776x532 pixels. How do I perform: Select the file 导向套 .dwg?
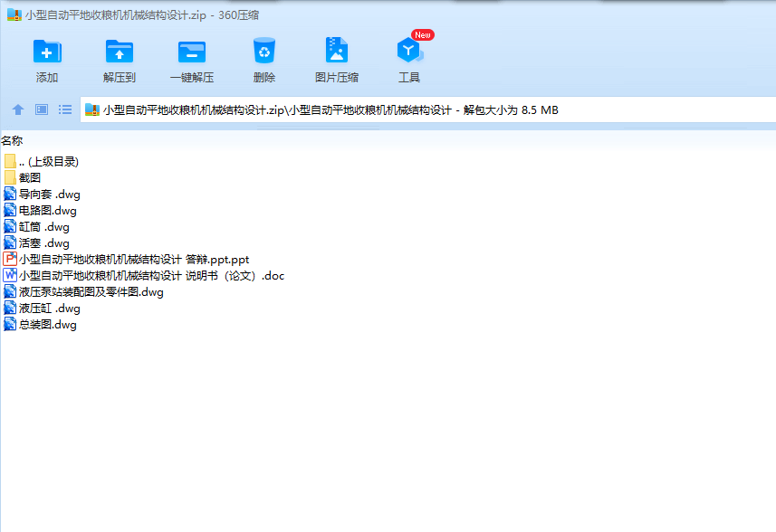click(42, 195)
